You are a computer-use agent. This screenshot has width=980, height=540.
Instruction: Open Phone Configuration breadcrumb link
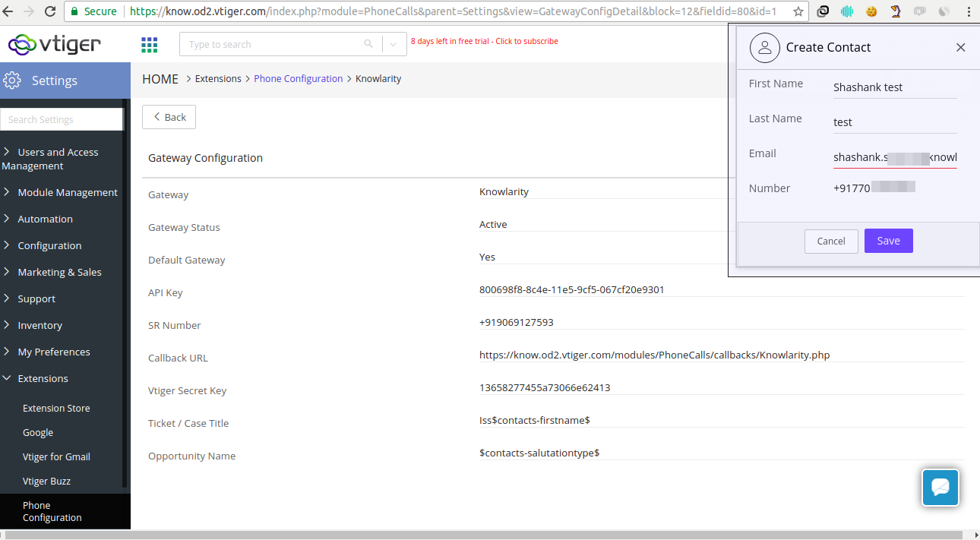click(298, 79)
